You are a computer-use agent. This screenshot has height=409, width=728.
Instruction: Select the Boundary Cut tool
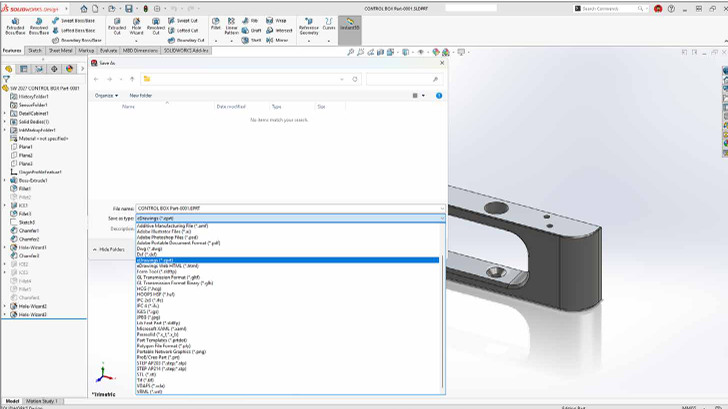186,40
